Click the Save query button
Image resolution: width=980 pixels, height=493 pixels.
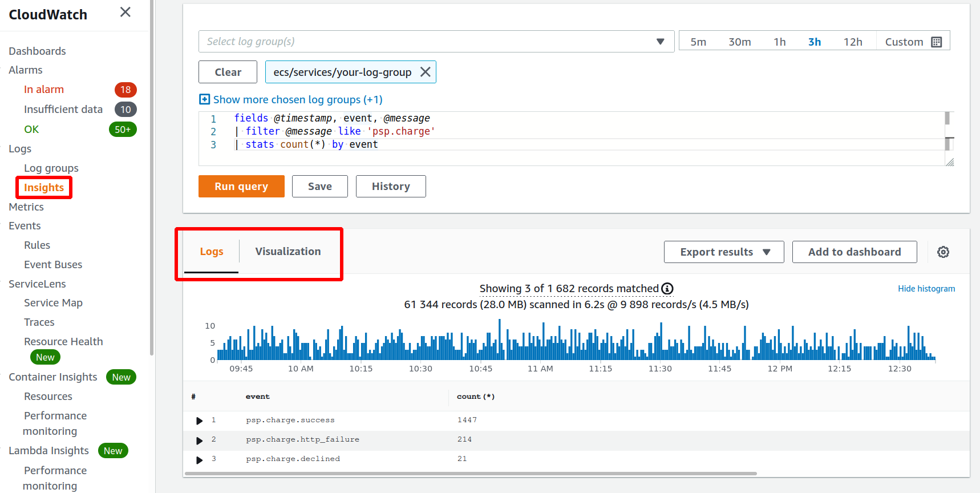click(320, 187)
